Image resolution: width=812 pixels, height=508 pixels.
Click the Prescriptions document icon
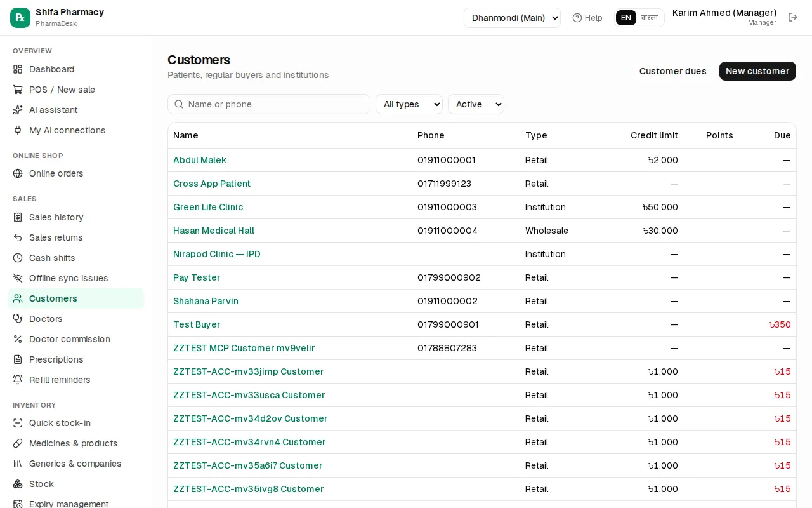[x=18, y=359]
